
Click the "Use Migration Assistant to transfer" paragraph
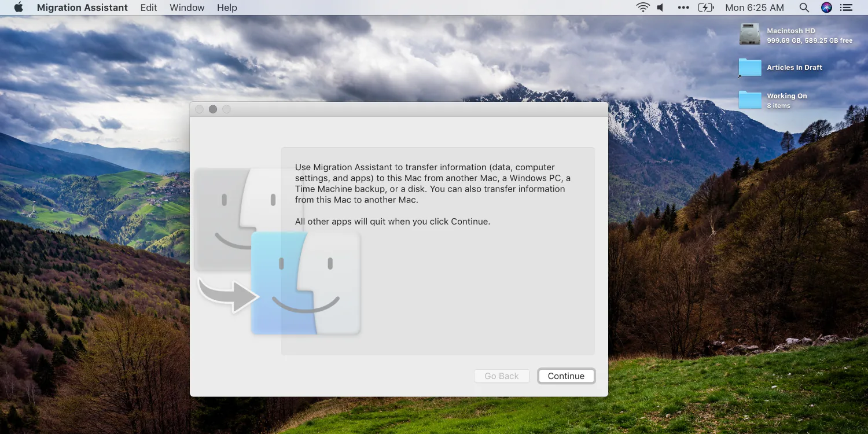(433, 183)
